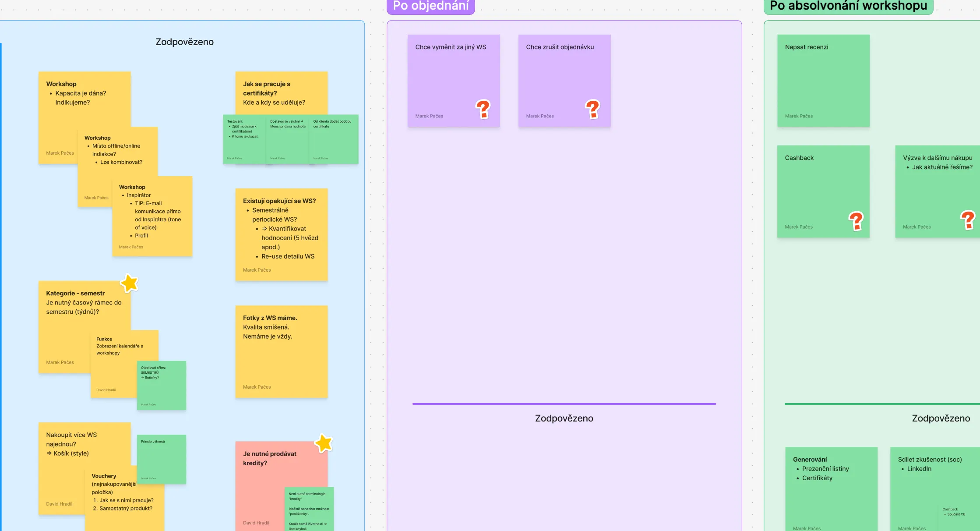This screenshot has width=980, height=531.
Task: Click the Zodpovězeno heading in blue section
Action: coord(185,42)
